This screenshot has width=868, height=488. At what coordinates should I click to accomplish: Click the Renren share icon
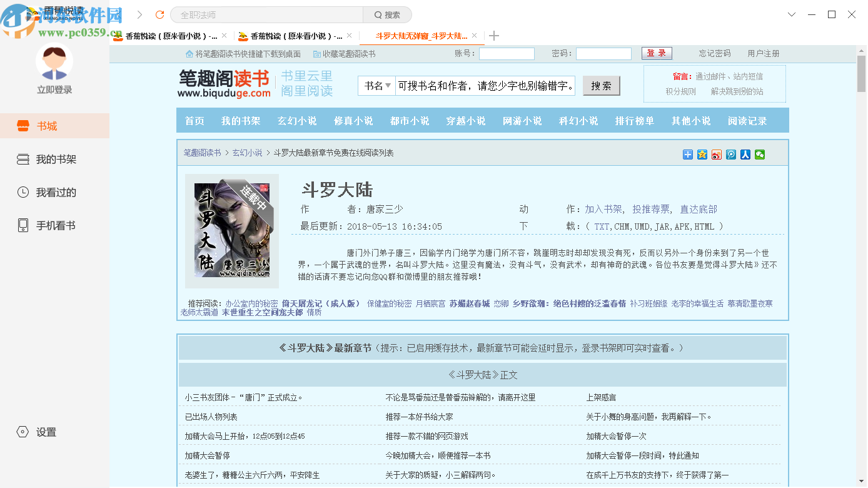tap(745, 155)
